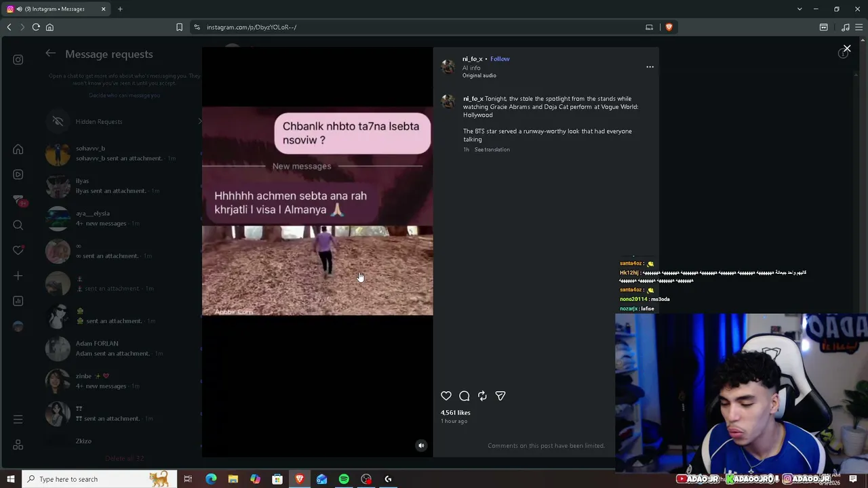Screen dimensions: 868x488
Task: Open the message request from sohavvv_b
Action: 123,154
